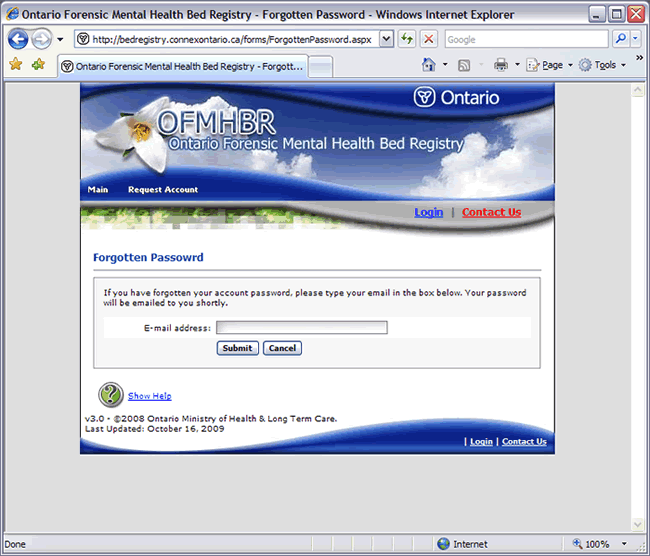
Task: Click the Internet Explorer title bar icon
Action: click(12, 14)
